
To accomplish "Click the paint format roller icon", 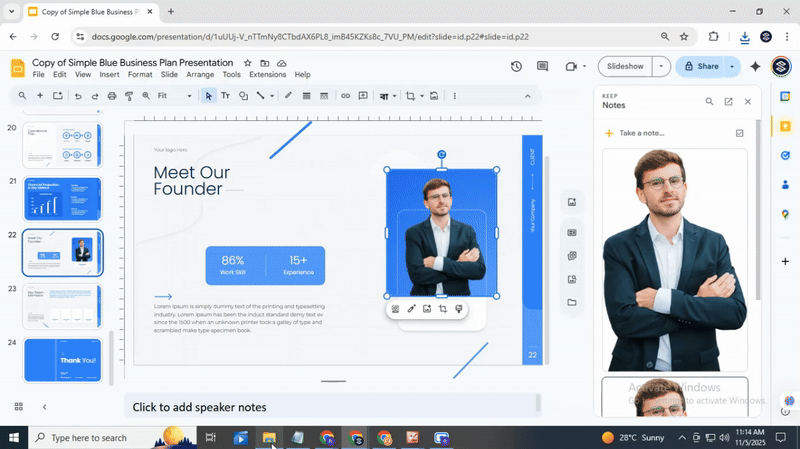I will point(128,96).
